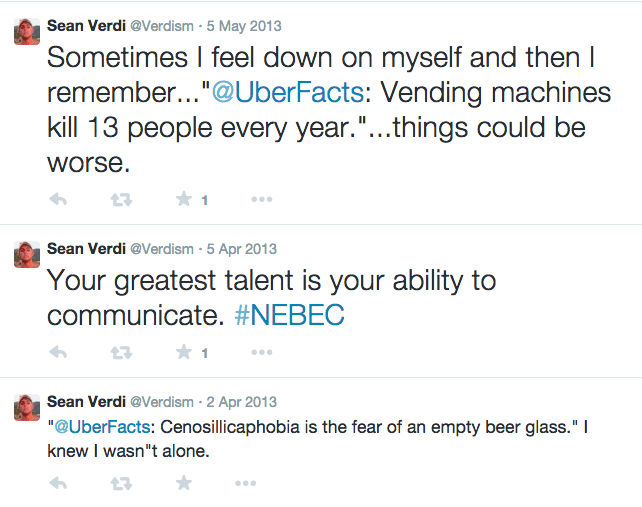Reply to the #NEBEC tweet

(58, 352)
